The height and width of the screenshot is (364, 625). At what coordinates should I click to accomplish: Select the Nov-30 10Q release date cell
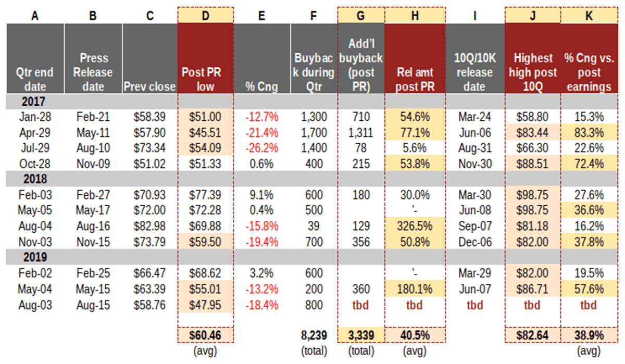coord(474,164)
